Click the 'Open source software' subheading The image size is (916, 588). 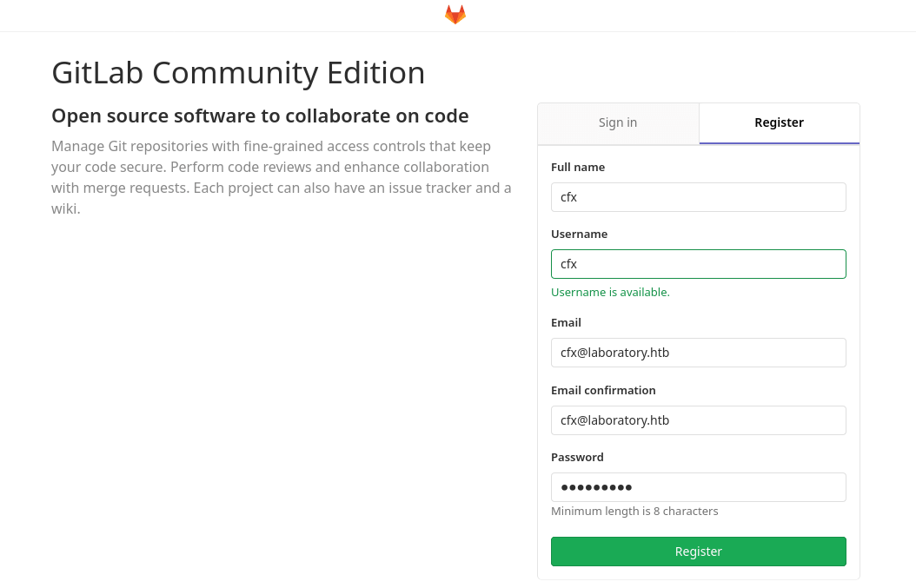coord(260,116)
